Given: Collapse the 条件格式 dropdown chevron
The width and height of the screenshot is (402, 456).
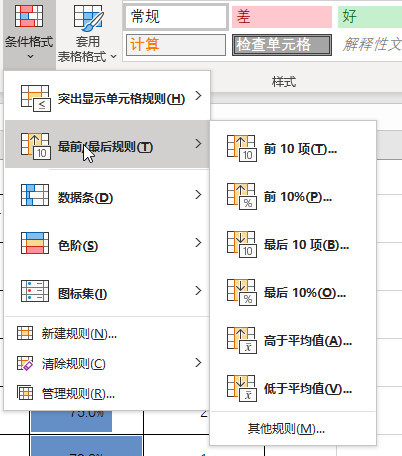Looking at the screenshot, I should click(x=30, y=56).
